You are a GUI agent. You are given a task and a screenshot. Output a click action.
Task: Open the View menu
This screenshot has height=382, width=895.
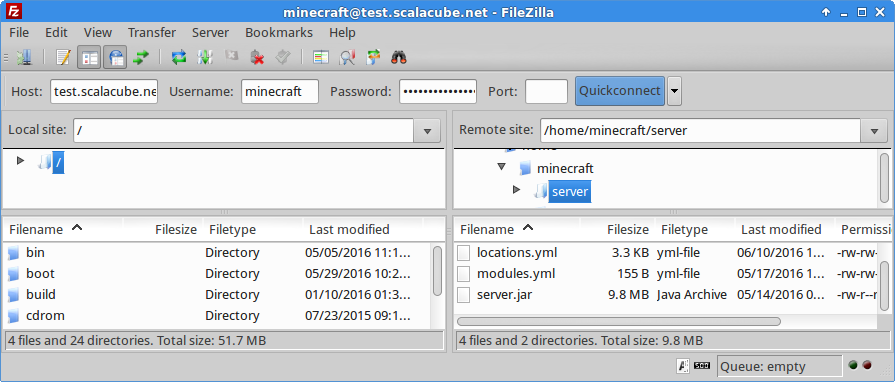pyautogui.click(x=98, y=33)
